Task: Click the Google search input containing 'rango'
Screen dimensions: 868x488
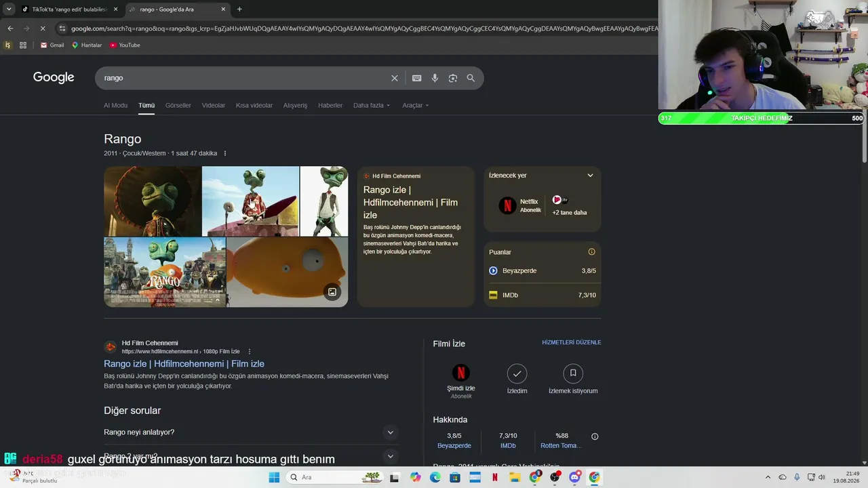Action: coord(244,78)
